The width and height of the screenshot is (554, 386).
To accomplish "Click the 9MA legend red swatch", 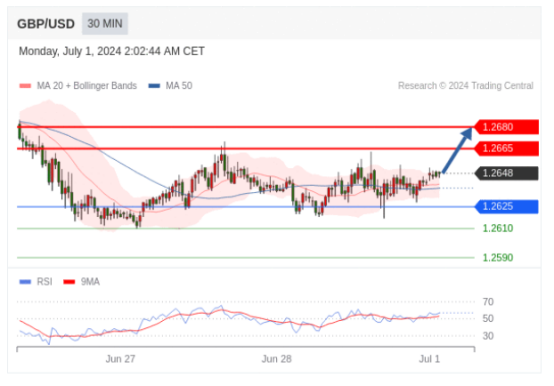I will tap(69, 282).
